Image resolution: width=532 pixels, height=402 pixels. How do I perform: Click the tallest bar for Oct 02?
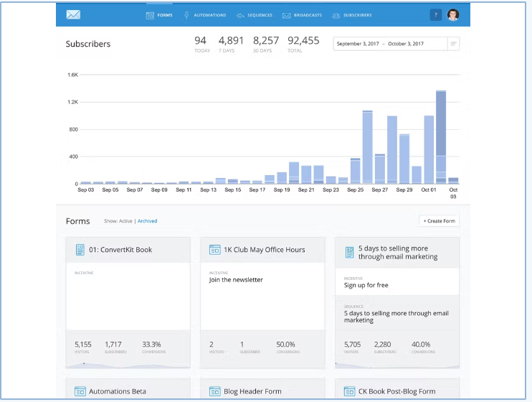click(x=441, y=137)
